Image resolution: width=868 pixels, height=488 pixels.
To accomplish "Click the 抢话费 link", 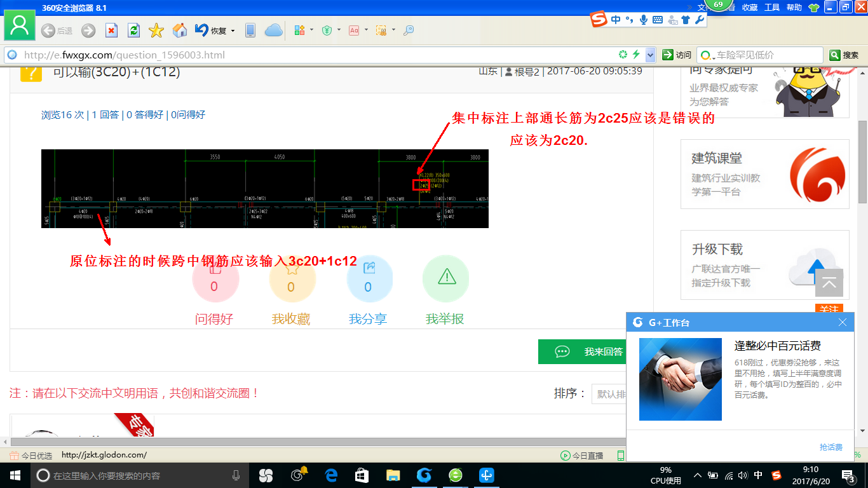I will [831, 447].
